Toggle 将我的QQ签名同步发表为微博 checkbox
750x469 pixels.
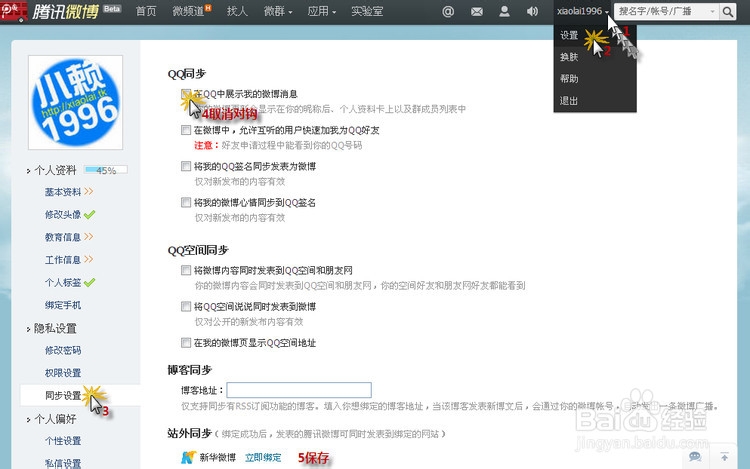[x=186, y=166]
